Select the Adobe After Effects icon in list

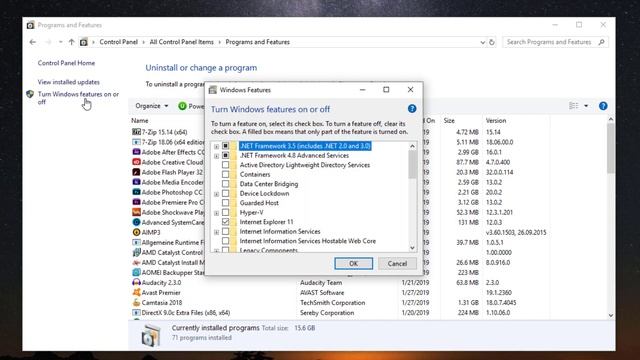136,152
